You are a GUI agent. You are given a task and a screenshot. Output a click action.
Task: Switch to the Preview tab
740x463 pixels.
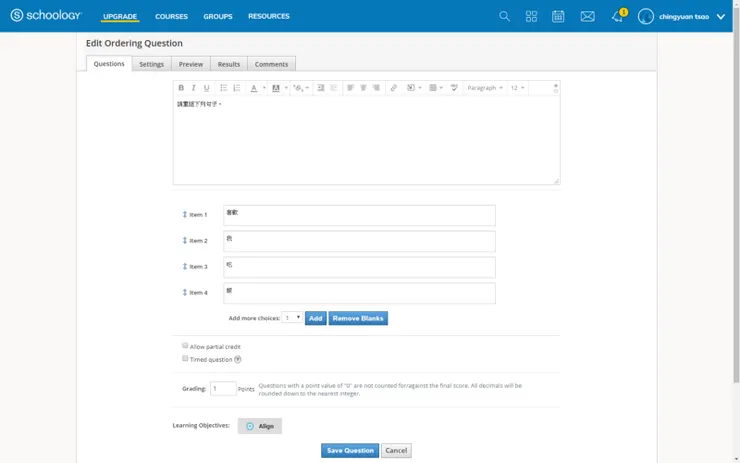(191, 64)
